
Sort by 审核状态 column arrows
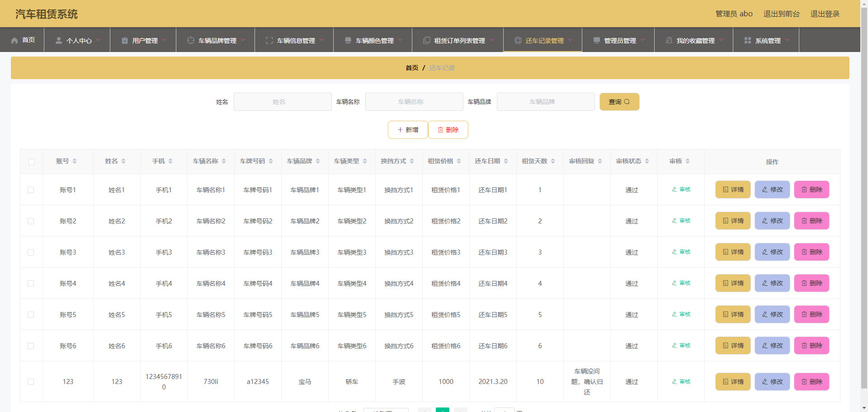tap(647, 161)
